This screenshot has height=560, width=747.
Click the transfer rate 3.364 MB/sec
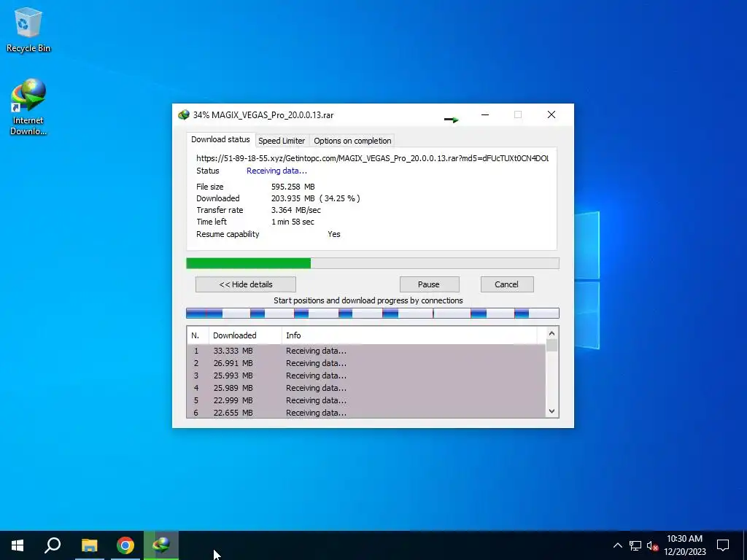(x=296, y=210)
